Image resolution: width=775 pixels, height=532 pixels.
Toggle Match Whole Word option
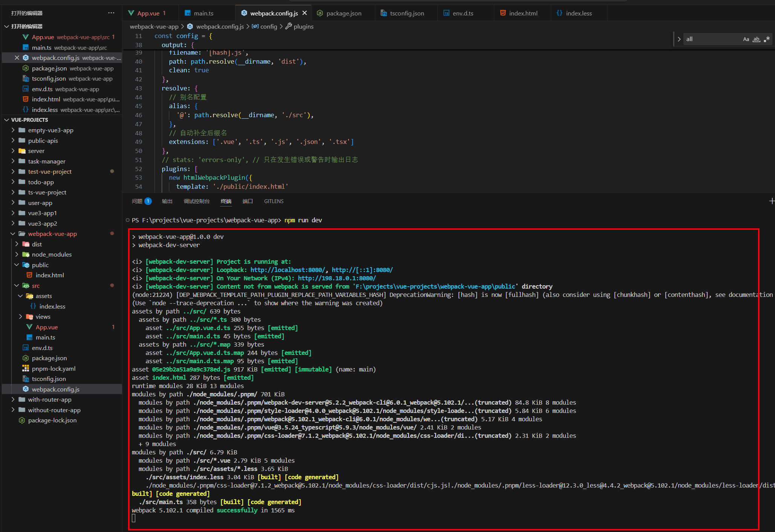[x=756, y=39]
